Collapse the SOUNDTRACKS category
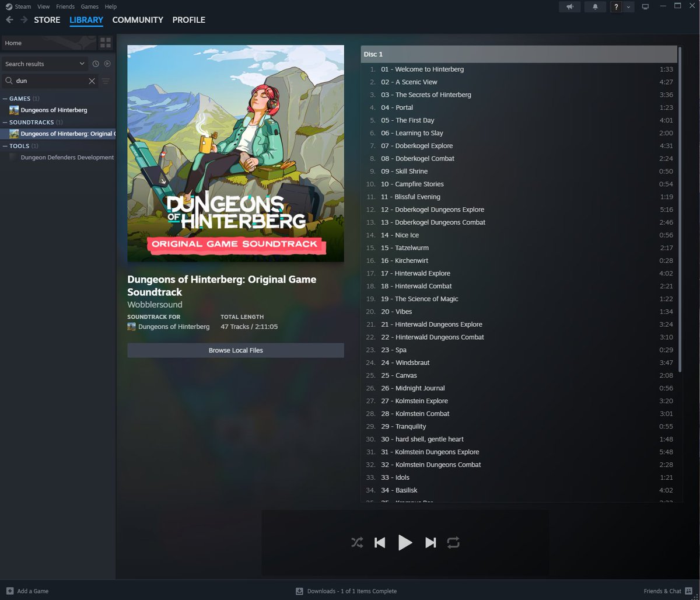The image size is (700, 600). click(x=33, y=123)
